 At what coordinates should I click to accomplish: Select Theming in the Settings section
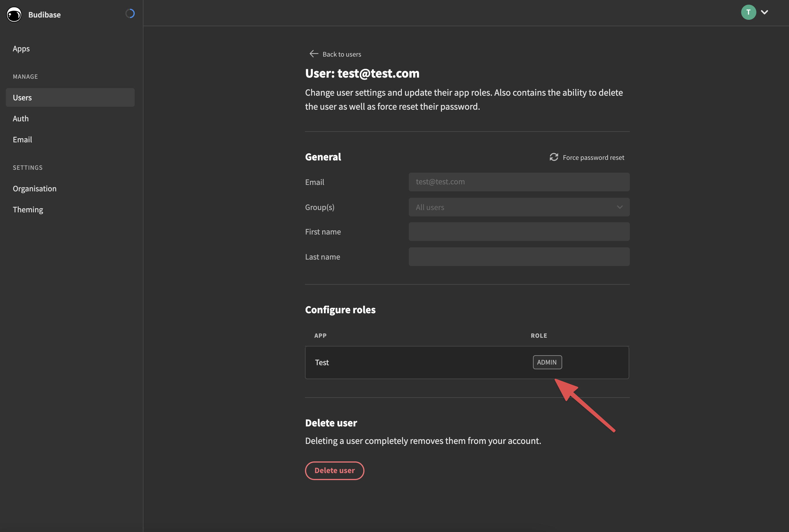coord(28,209)
